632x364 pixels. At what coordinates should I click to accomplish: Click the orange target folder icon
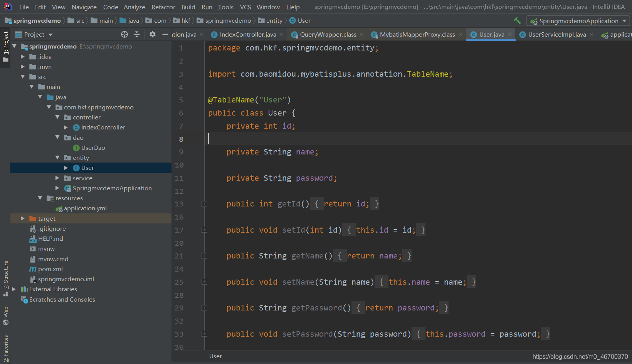point(33,219)
